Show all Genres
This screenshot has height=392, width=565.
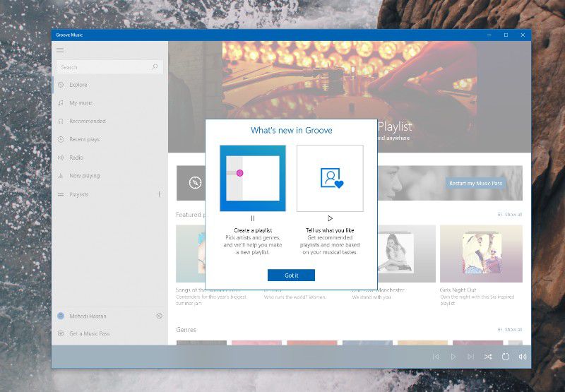pyautogui.click(x=510, y=330)
